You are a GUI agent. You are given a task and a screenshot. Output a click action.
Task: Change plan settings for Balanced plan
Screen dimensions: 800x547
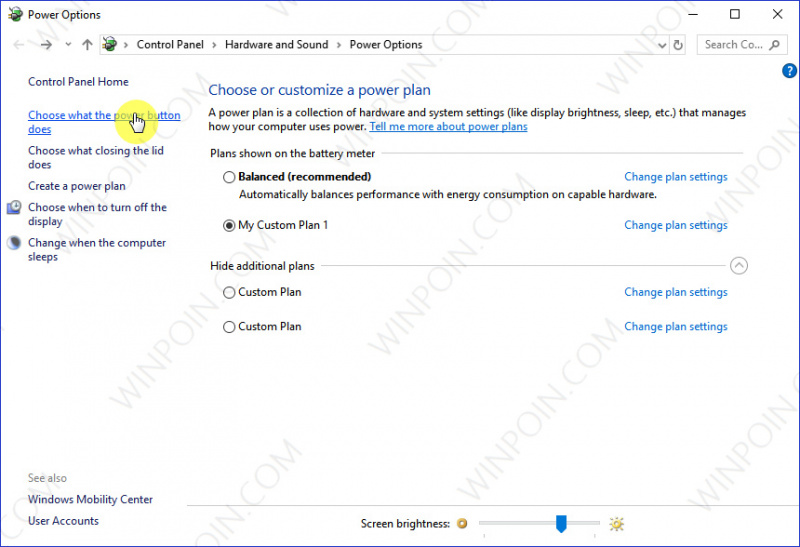[675, 177]
